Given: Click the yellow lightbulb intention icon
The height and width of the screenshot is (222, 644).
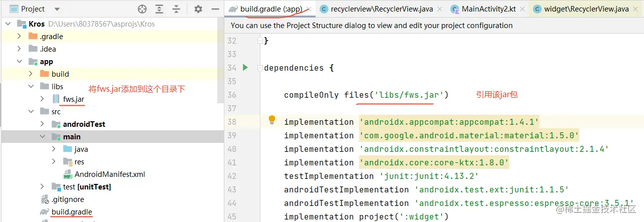Looking at the screenshot, I should click(272, 120).
